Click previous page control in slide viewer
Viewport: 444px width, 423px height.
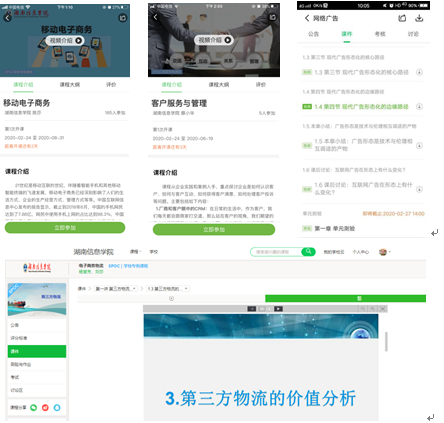(252, 309)
